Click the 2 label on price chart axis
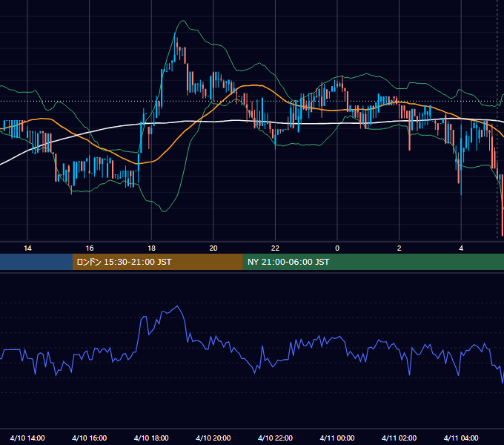This screenshot has width=504, height=445. pos(399,248)
